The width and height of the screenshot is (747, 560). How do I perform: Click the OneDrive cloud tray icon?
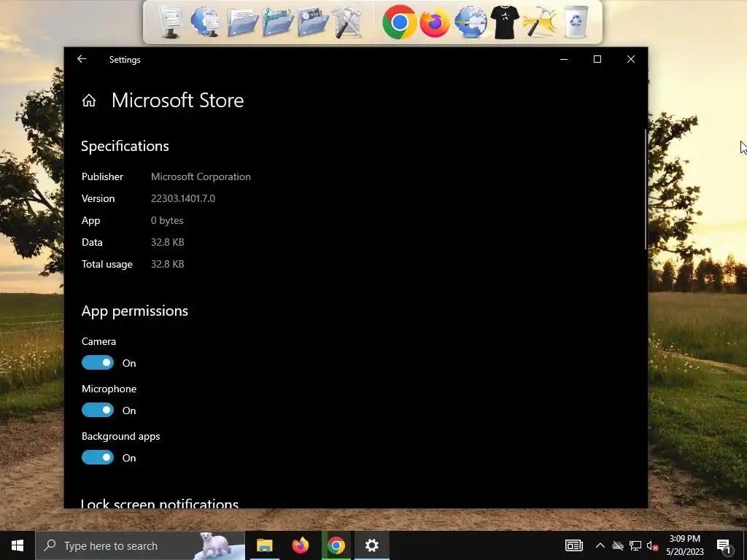tap(618, 545)
